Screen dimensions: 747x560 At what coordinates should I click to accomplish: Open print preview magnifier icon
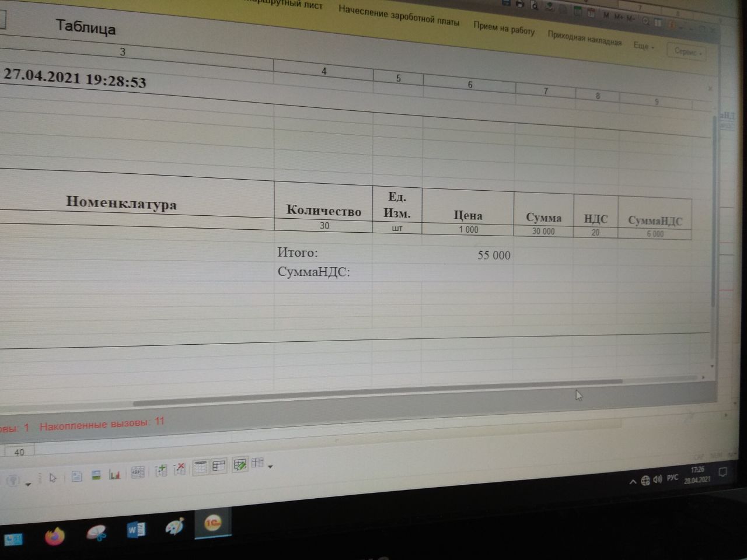(534, 6)
